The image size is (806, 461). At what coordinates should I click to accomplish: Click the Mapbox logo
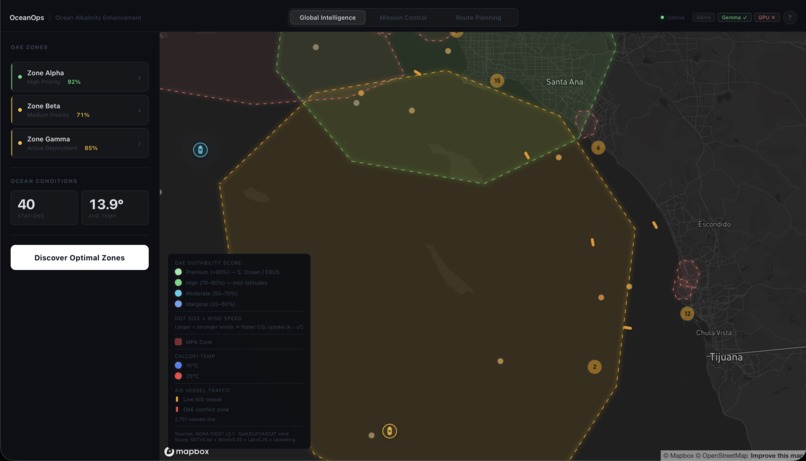[x=187, y=451]
